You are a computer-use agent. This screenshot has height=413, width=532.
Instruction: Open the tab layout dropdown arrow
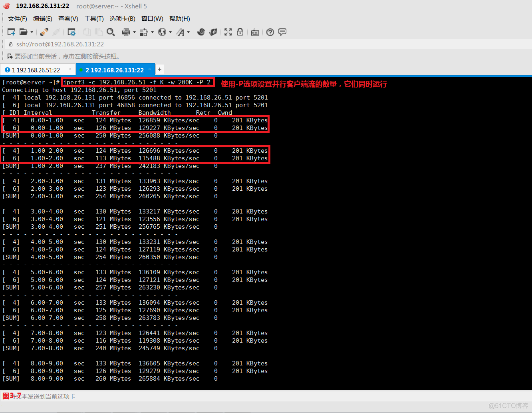[153, 32]
